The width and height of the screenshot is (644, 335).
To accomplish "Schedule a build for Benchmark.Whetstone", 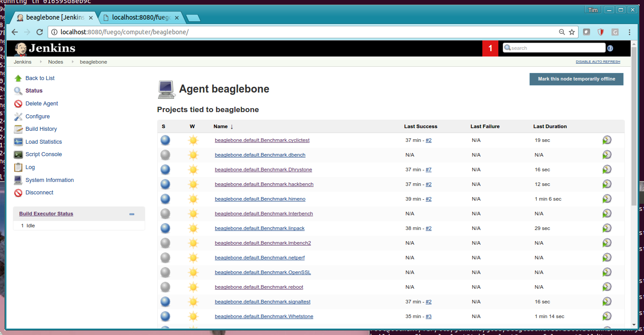I will (x=607, y=316).
